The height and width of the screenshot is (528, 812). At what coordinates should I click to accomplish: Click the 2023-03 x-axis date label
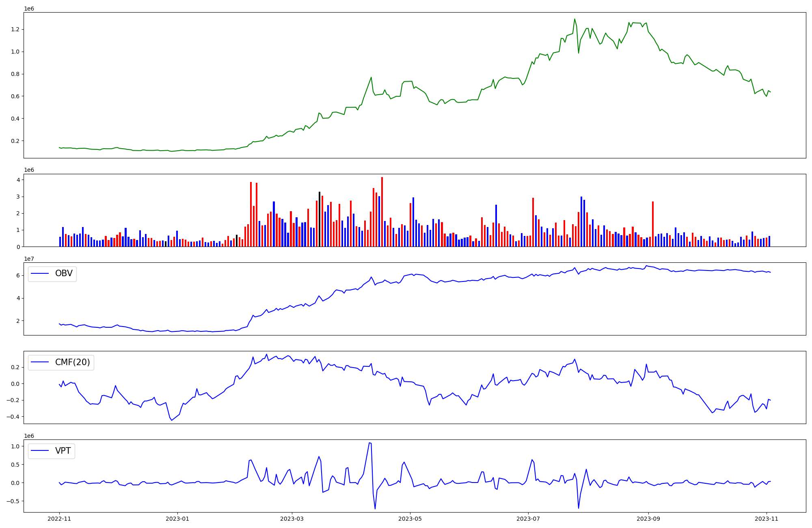pos(292,519)
